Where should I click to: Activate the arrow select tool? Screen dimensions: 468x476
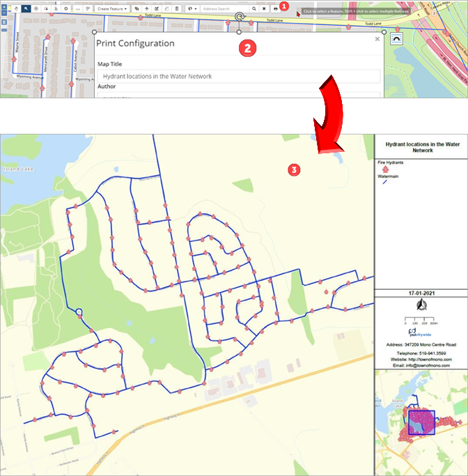[x=26, y=9]
